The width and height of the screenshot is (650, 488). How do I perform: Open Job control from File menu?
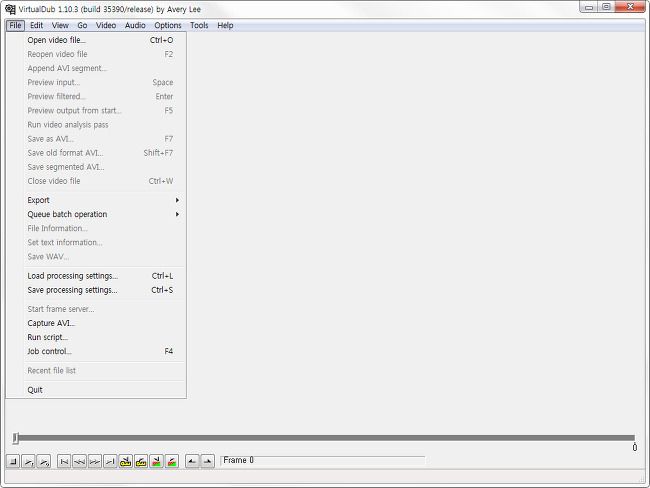click(96, 352)
